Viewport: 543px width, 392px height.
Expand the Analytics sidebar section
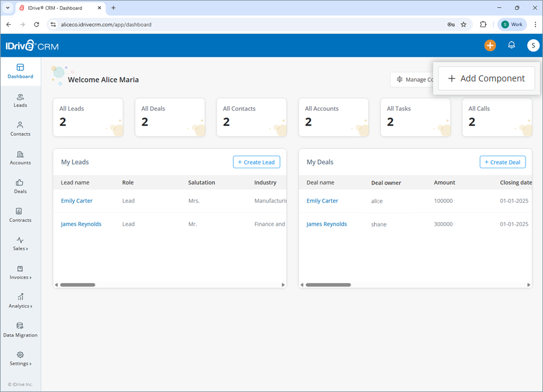coord(20,302)
